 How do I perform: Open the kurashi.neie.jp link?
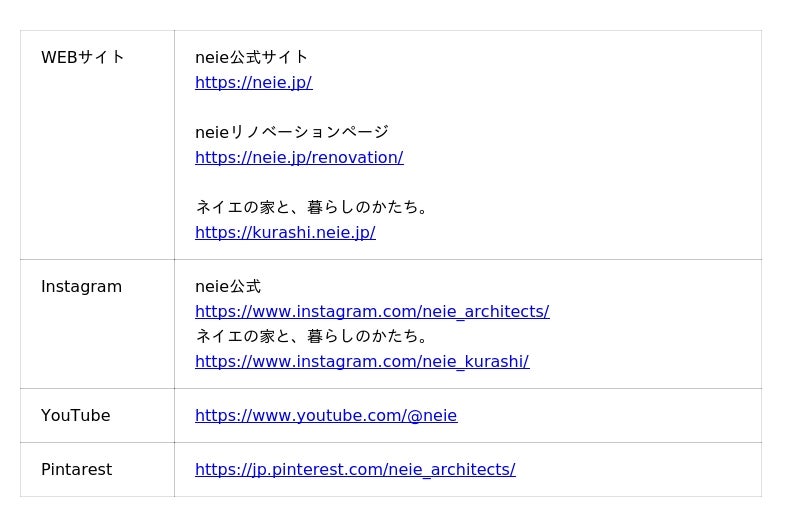(285, 232)
